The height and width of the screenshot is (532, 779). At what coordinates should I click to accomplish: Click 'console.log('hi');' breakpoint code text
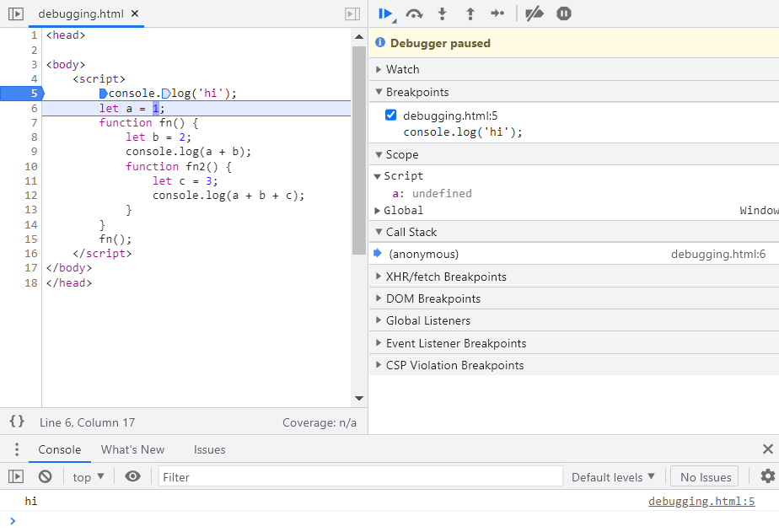point(463,132)
